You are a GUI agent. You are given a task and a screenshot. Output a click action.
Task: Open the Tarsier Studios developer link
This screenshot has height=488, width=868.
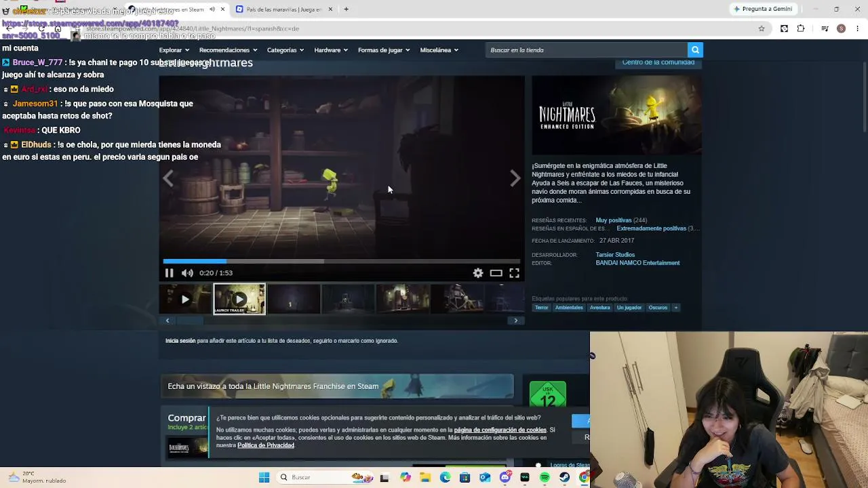pyautogui.click(x=615, y=255)
